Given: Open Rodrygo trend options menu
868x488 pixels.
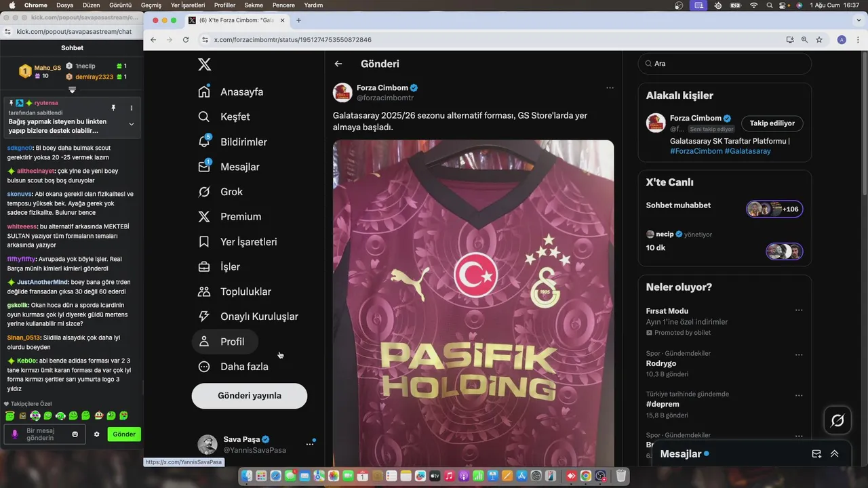Looking at the screenshot, I should (799, 354).
